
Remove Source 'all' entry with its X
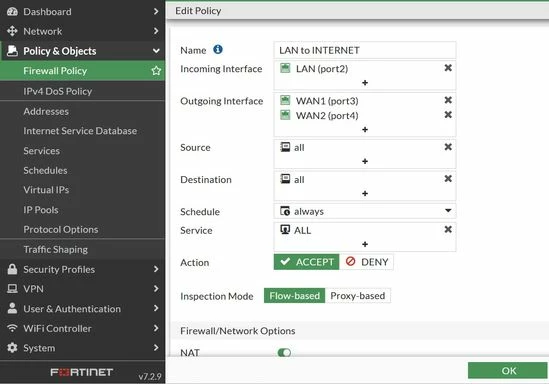tap(448, 147)
